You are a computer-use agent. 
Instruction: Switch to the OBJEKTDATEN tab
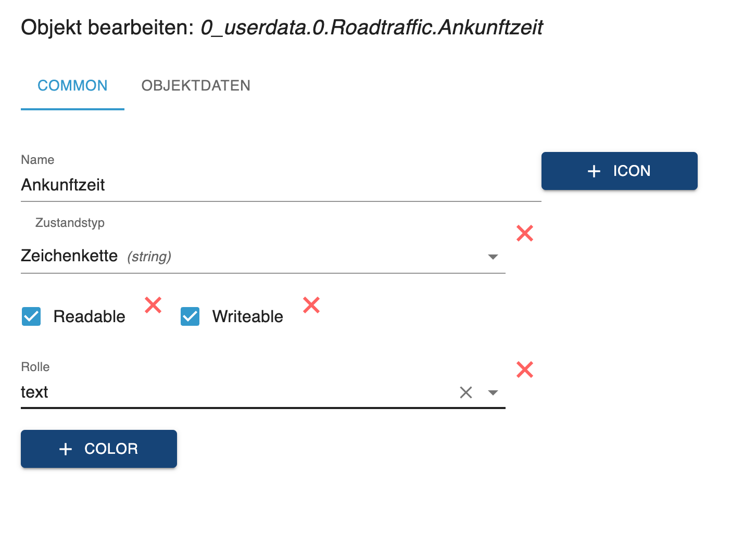[196, 86]
